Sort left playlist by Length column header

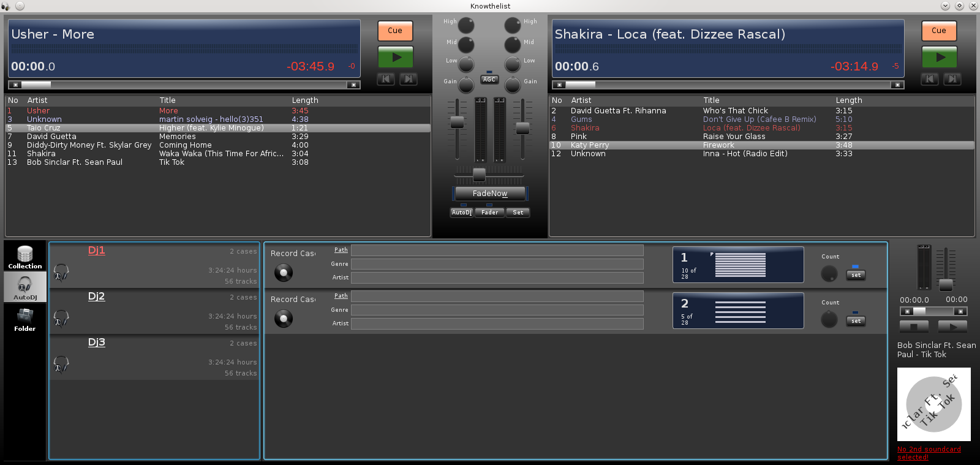coord(304,100)
